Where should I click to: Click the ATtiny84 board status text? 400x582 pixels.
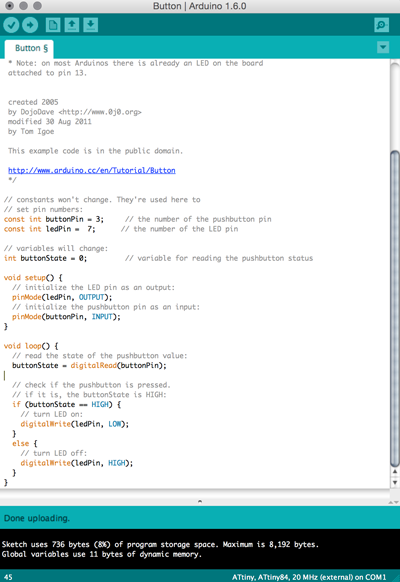coord(309,577)
